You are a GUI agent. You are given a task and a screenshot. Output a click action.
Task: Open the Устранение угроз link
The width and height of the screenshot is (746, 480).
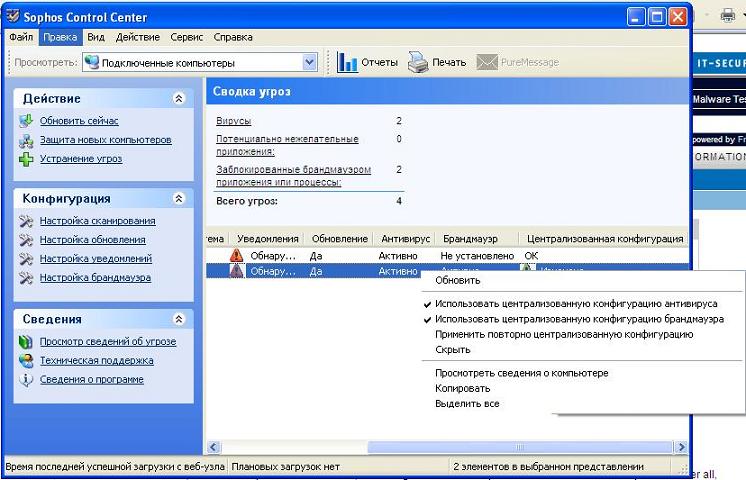point(81,158)
